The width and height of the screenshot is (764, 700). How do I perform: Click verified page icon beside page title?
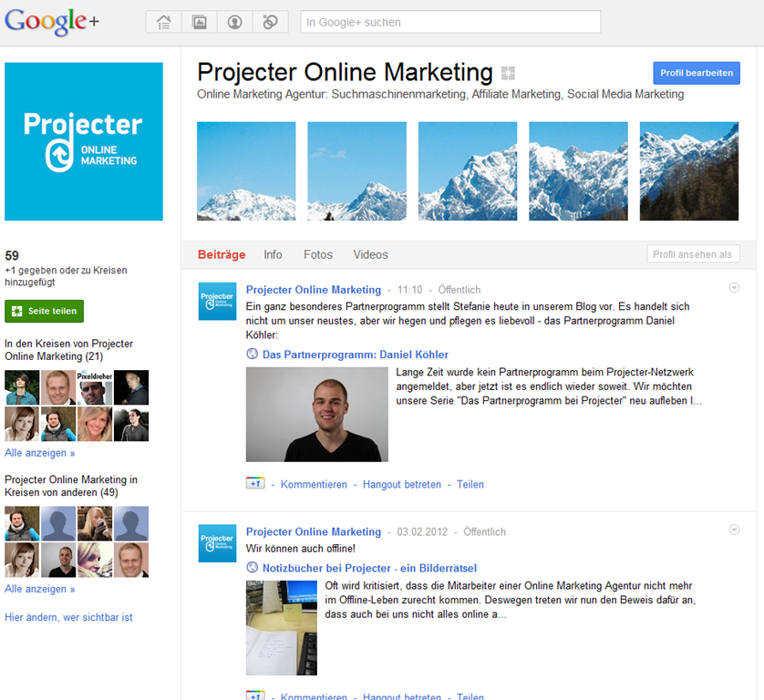(x=508, y=73)
